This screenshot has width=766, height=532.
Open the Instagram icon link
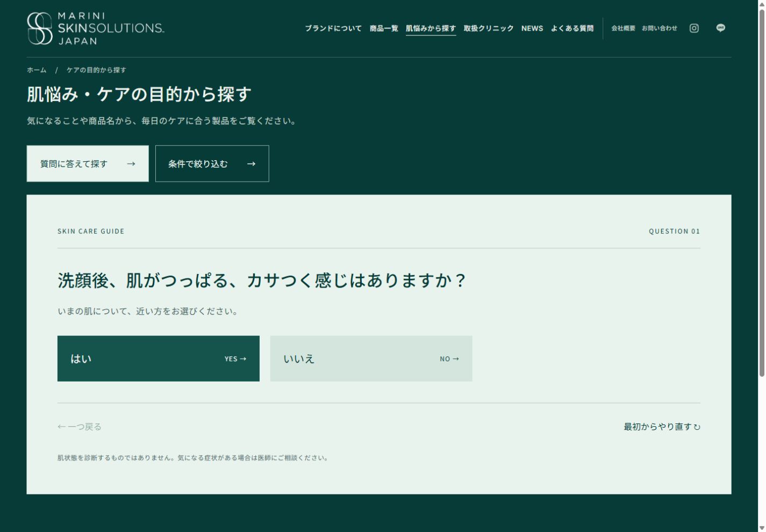(x=694, y=28)
